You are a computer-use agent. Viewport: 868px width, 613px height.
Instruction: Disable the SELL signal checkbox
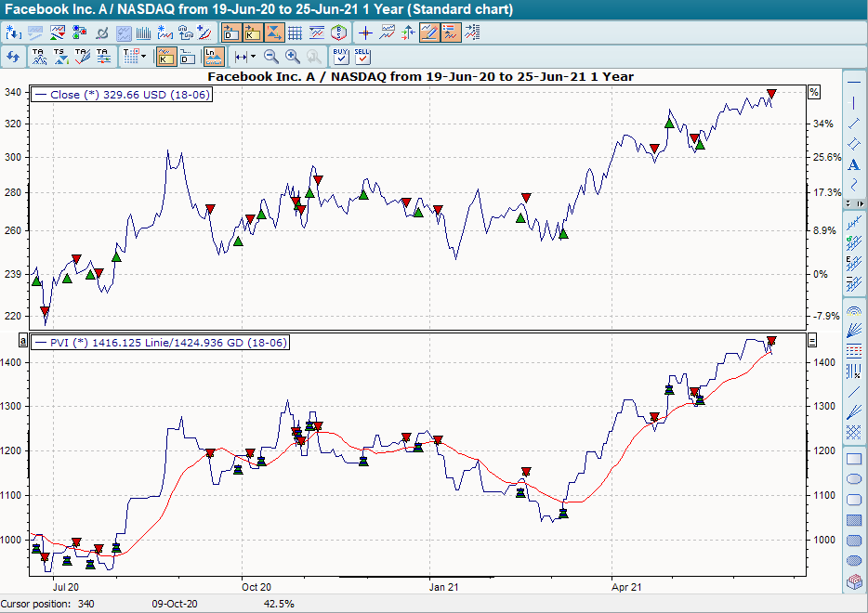tap(362, 58)
